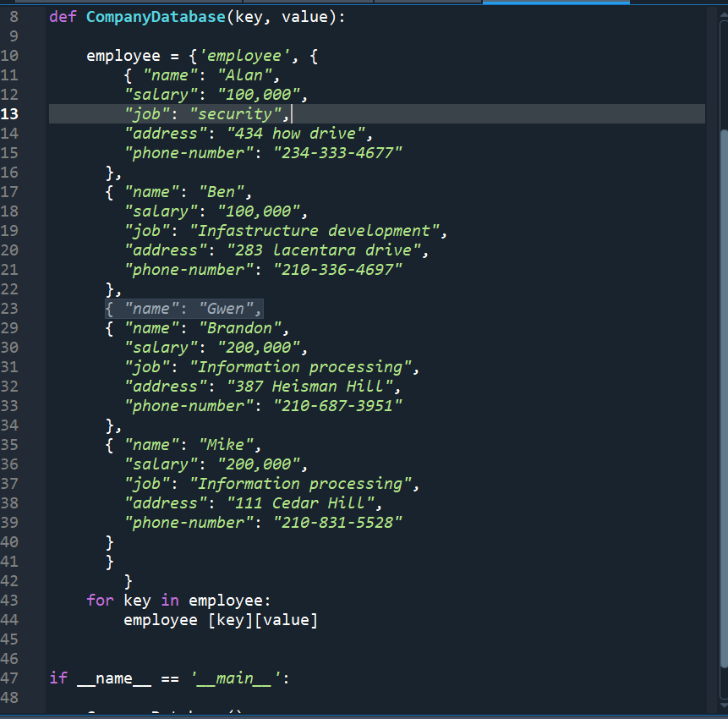
Task: Click the "Ben" name string on line 17
Action: tap(222, 191)
